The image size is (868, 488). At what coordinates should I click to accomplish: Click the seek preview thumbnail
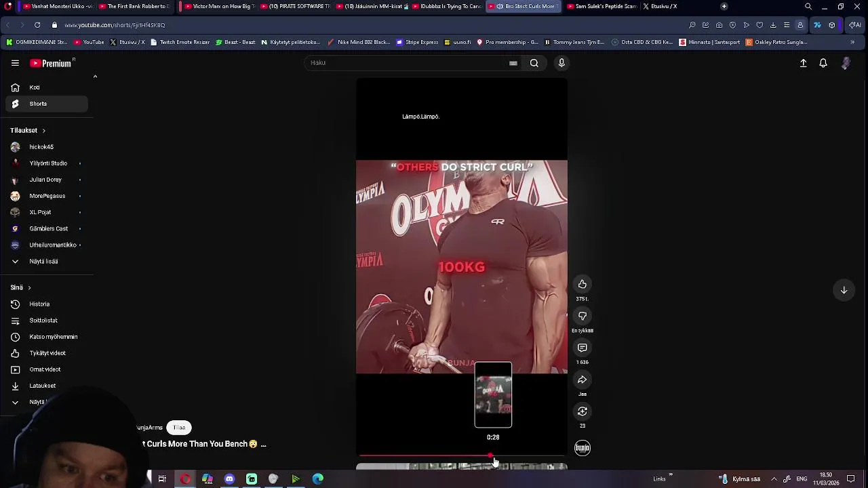tap(493, 395)
